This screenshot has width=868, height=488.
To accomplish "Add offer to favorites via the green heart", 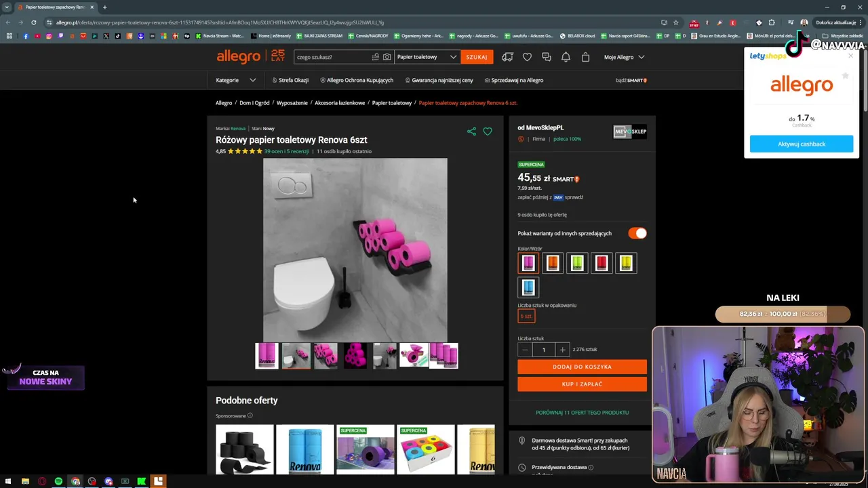I will pos(488,131).
